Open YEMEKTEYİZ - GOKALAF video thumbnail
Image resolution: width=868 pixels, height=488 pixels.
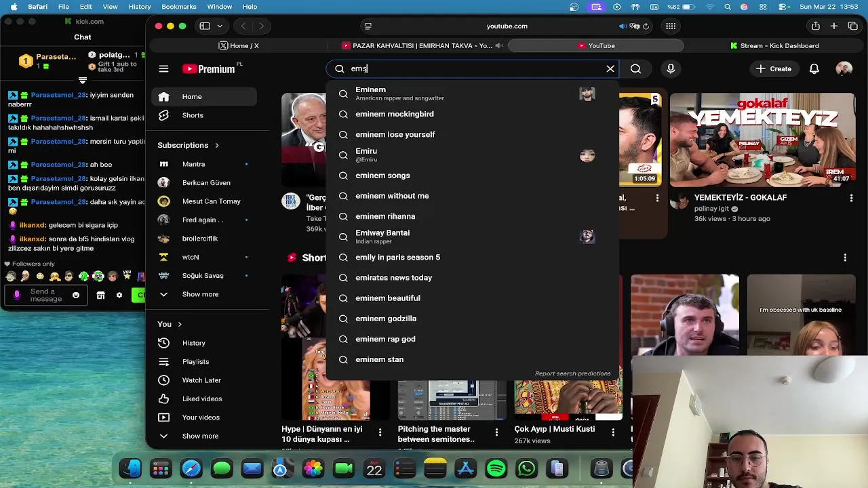(762, 140)
